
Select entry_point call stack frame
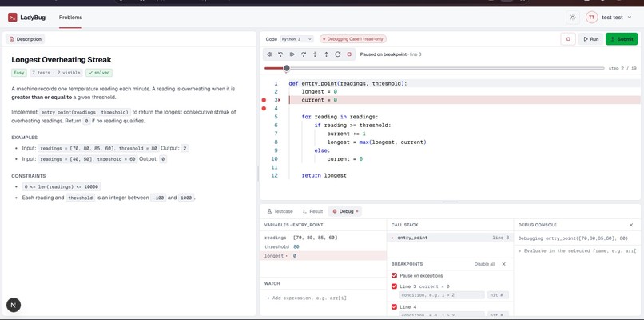(450, 238)
